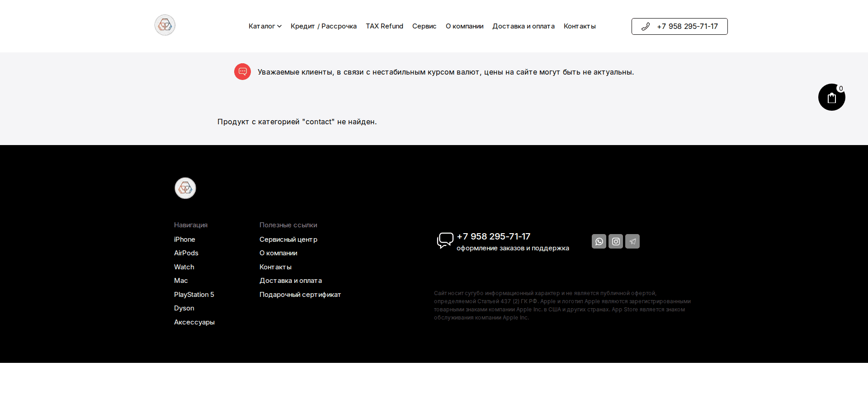Image resolution: width=868 pixels, height=418 pixels.
Task: Click the Telegram icon in footer
Action: tap(632, 241)
